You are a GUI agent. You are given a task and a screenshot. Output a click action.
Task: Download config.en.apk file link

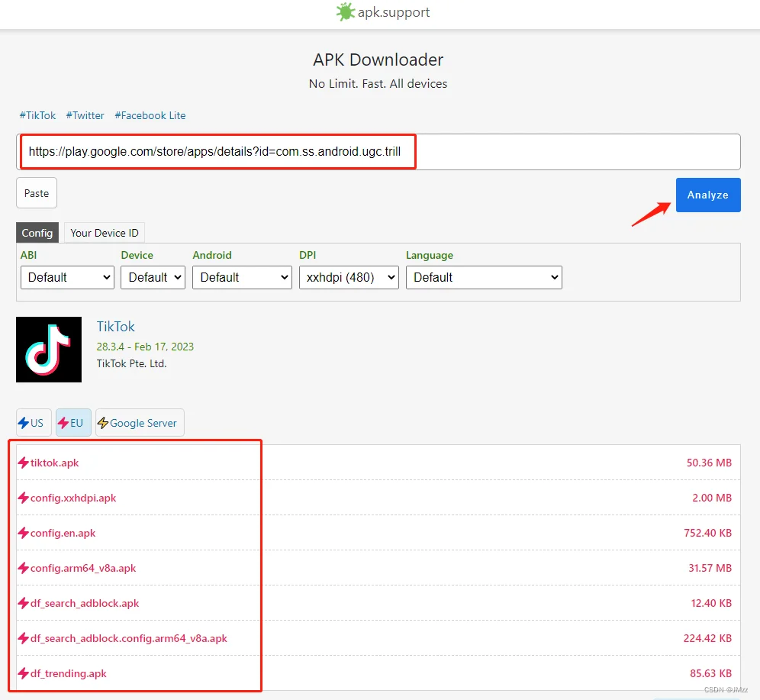coord(63,534)
